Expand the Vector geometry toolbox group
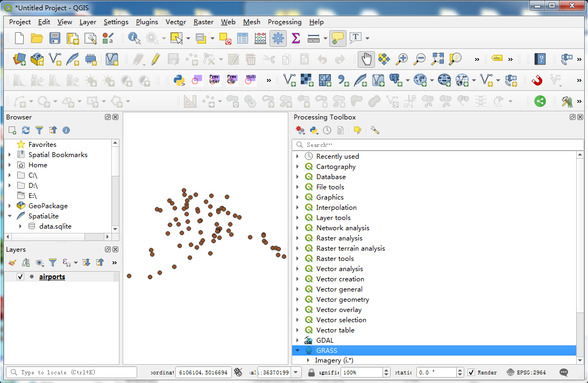 point(297,299)
